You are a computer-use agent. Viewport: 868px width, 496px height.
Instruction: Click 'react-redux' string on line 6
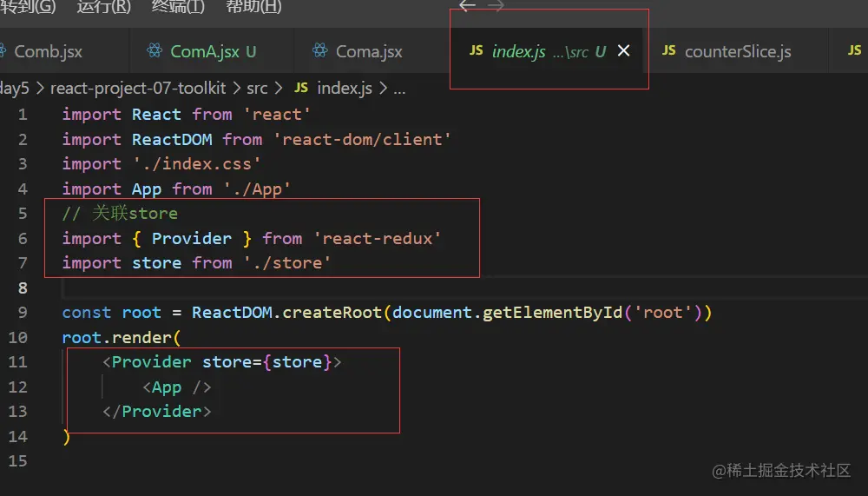click(x=378, y=239)
